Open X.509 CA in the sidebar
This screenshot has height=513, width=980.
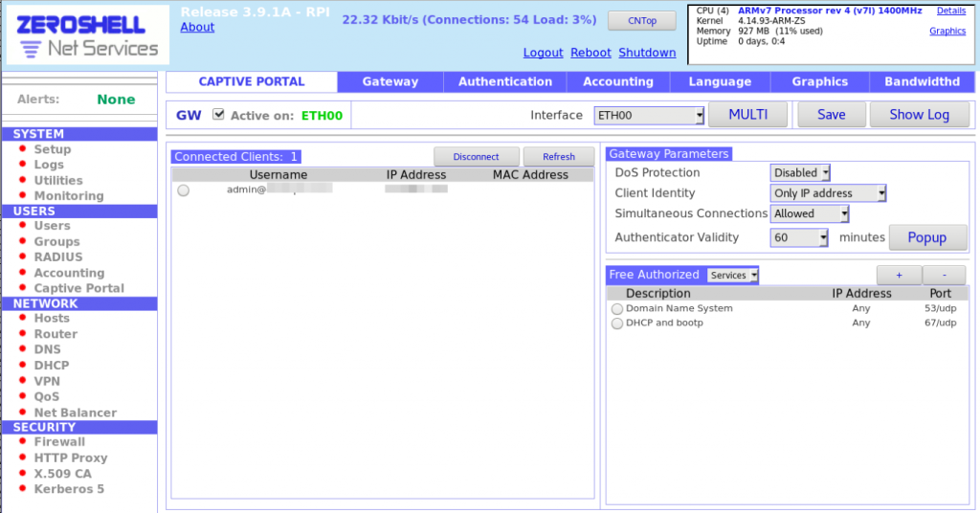pyautogui.click(x=62, y=474)
